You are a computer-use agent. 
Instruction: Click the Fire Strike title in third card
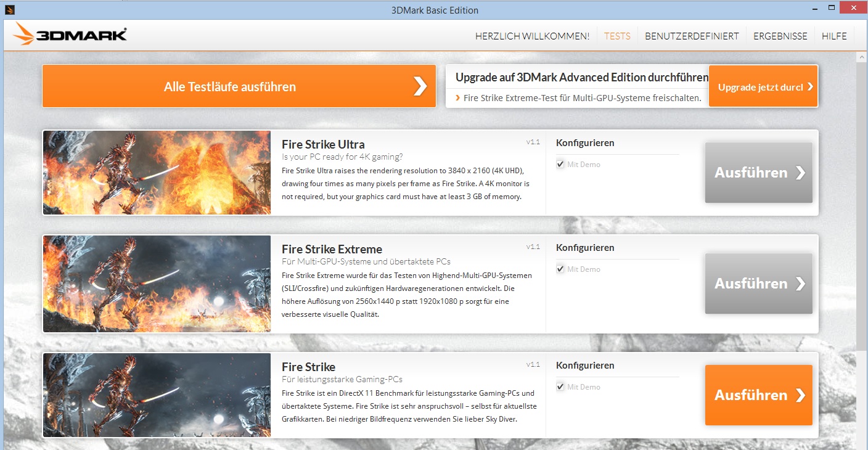click(308, 367)
